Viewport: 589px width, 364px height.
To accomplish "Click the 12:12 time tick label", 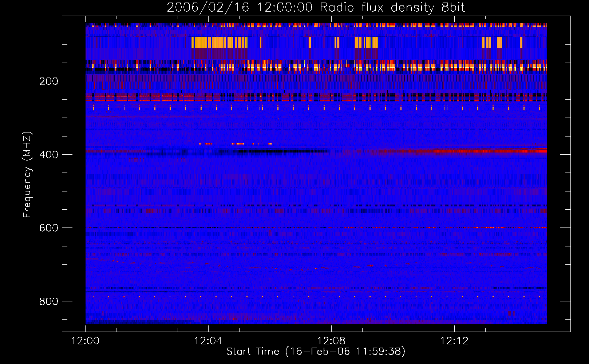I will 454,341.
